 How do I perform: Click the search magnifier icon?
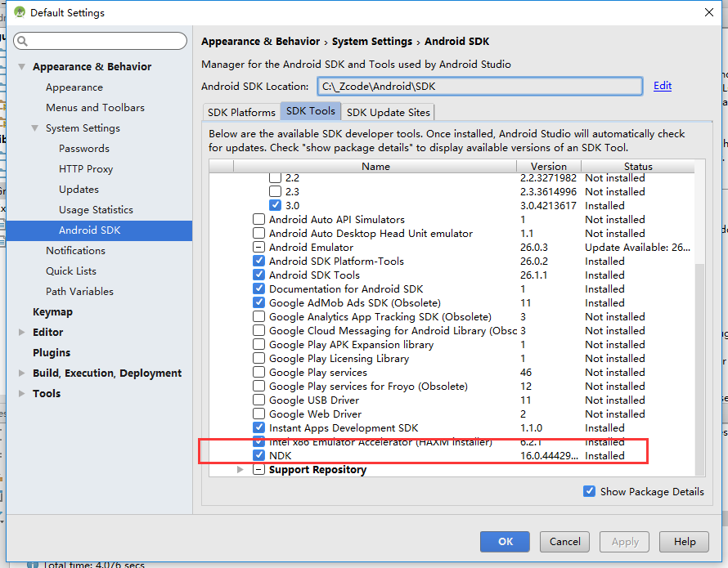pyautogui.click(x=22, y=42)
